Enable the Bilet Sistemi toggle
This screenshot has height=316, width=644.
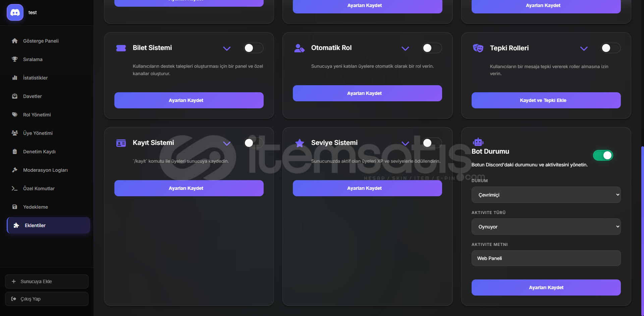tap(254, 48)
